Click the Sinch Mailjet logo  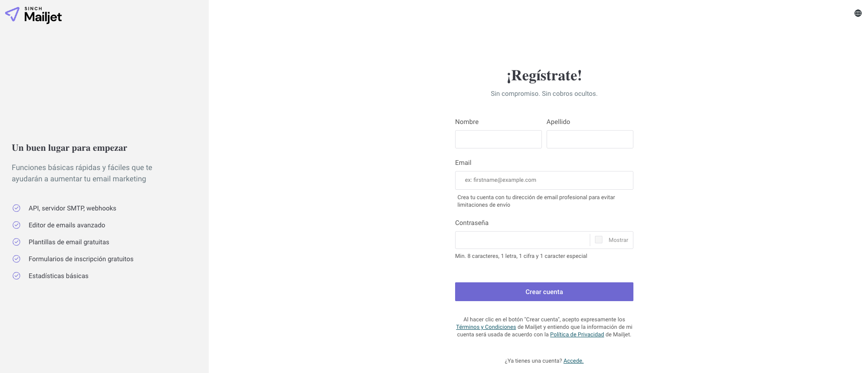(33, 15)
